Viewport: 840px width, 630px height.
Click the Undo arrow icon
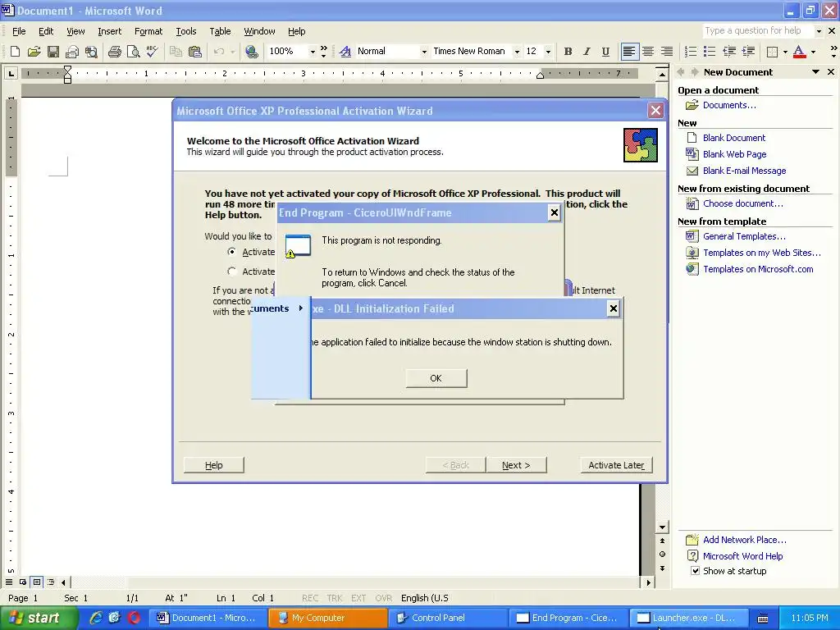coord(218,52)
